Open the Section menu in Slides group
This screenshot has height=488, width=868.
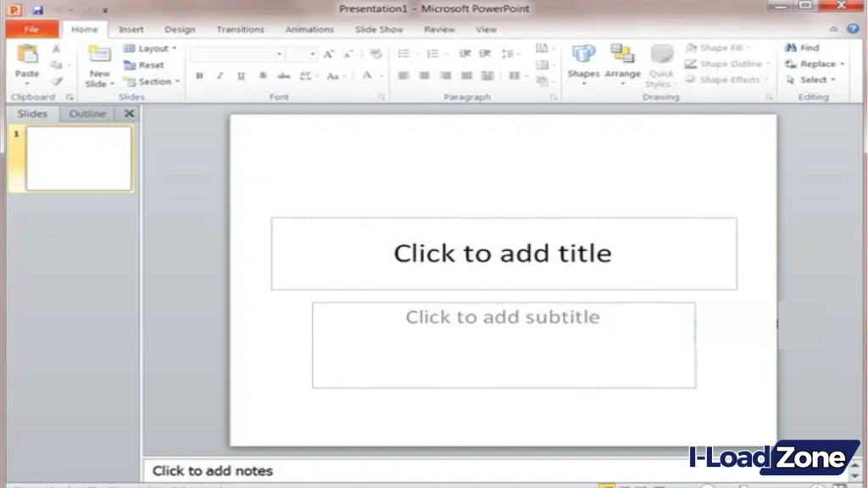click(x=153, y=82)
